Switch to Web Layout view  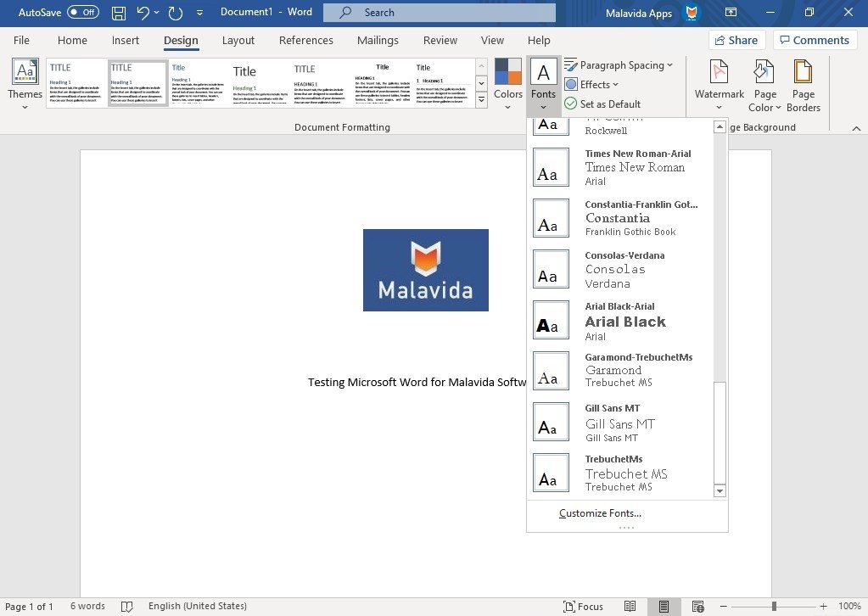click(x=697, y=606)
